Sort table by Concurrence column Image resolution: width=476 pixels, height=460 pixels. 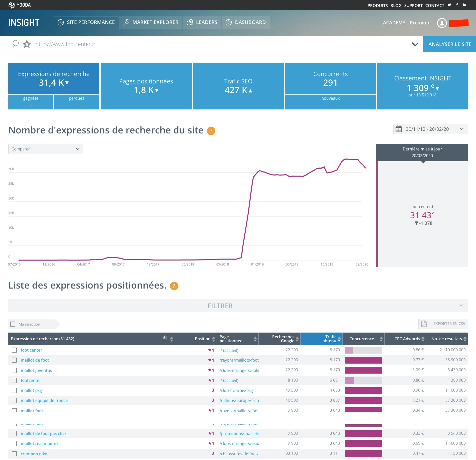[381, 339]
